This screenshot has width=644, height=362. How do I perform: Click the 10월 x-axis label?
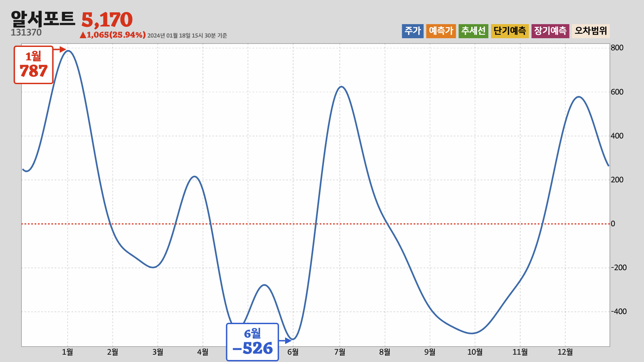(x=475, y=352)
